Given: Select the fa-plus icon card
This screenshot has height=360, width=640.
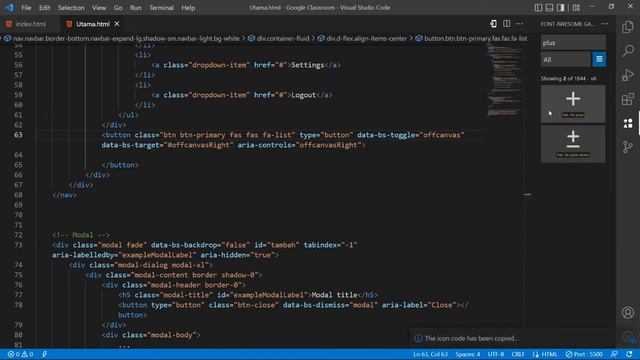Looking at the screenshot, I should tap(573, 104).
